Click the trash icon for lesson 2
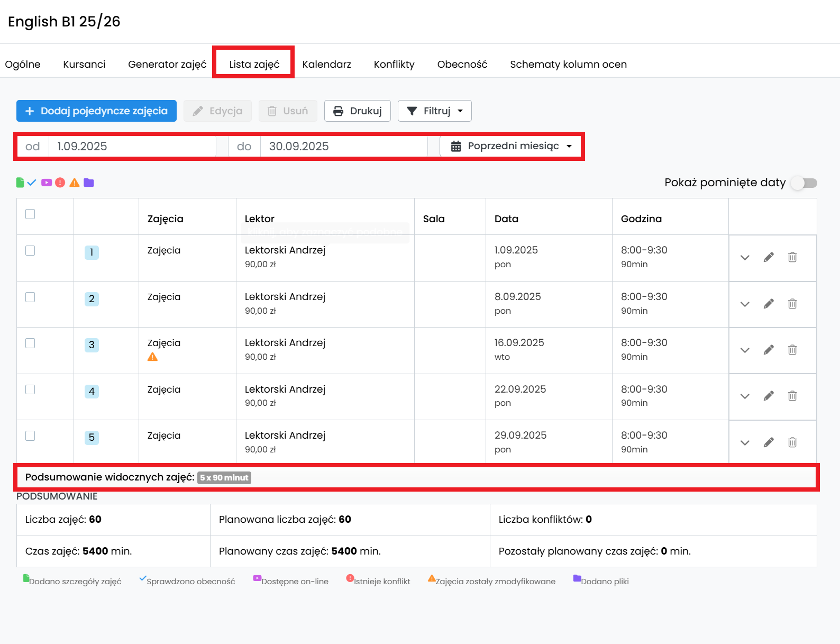Image resolution: width=840 pixels, height=644 pixels. (x=792, y=304)
